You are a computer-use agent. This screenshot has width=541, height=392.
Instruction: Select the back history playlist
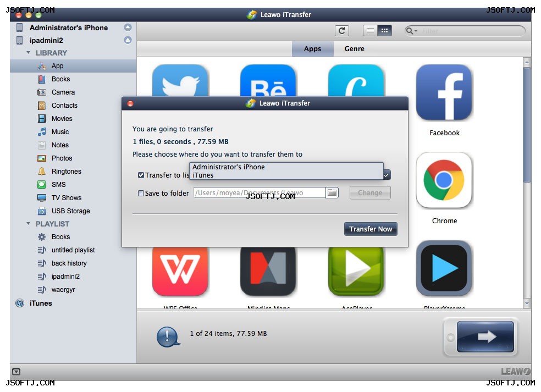point(69,263)
